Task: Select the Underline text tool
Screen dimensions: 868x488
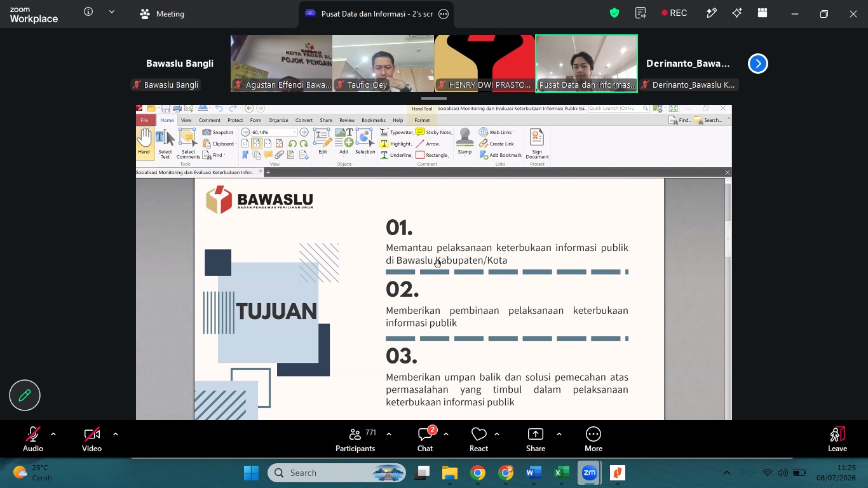Action: click(x=397, y=155)
